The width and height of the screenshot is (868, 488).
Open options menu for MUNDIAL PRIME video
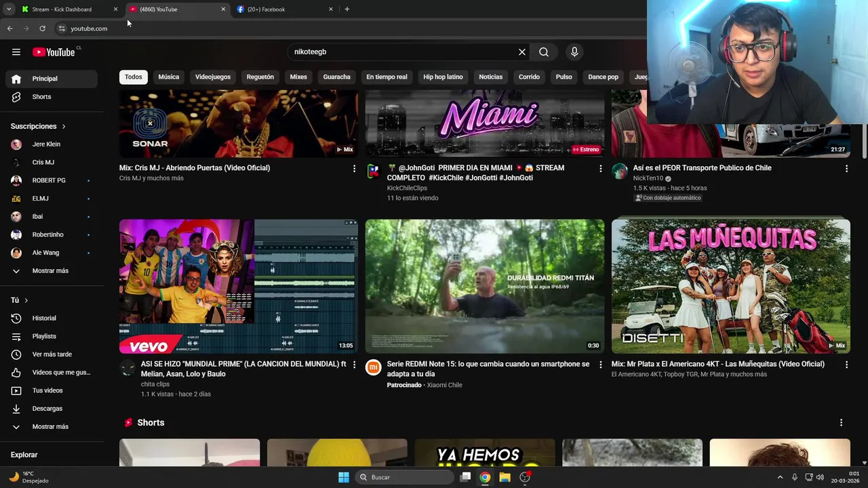tap(354, 365)
